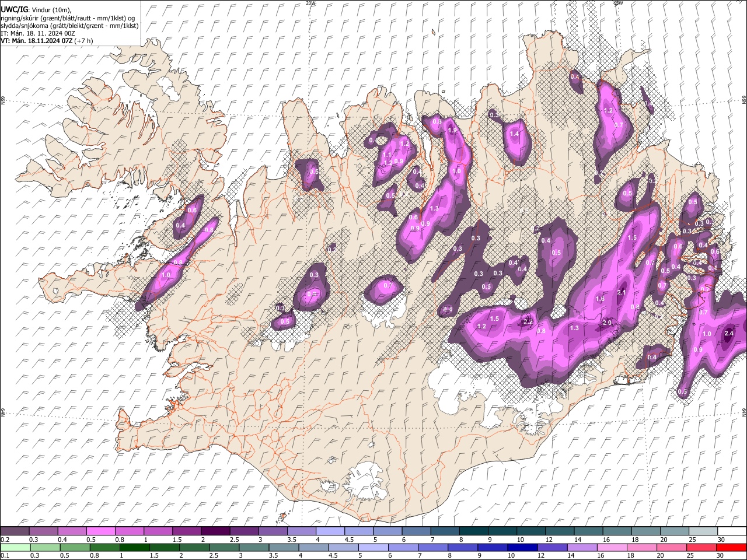Viewport: 747px width, 560px height.
Task: Select the light pink swatch labeled 16
Action: click(612, 547)
